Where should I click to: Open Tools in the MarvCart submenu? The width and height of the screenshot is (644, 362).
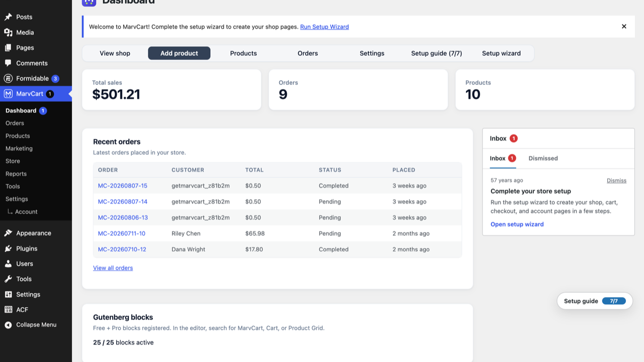[x=13, y=187]
